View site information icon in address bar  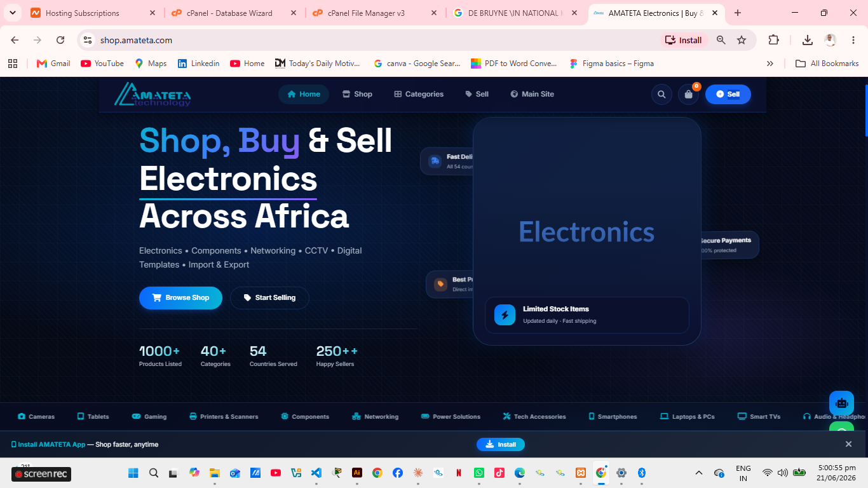[x=88, y=40]
